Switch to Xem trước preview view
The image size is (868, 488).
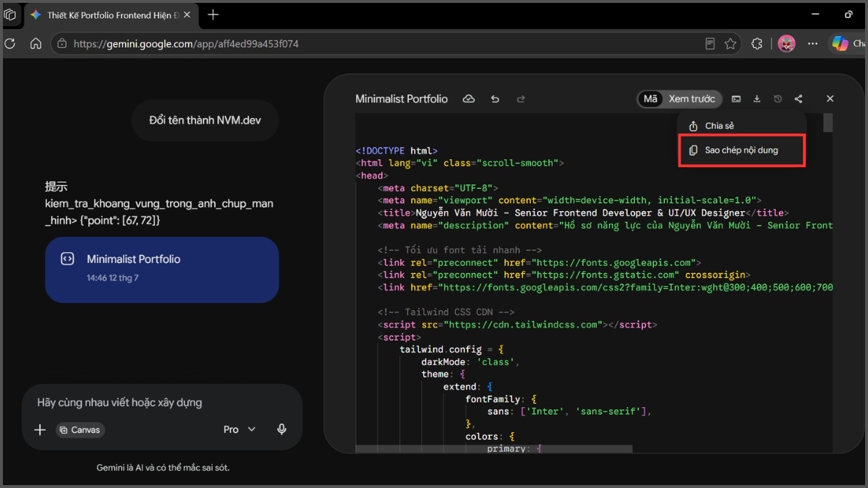click(x=692, y=99)
